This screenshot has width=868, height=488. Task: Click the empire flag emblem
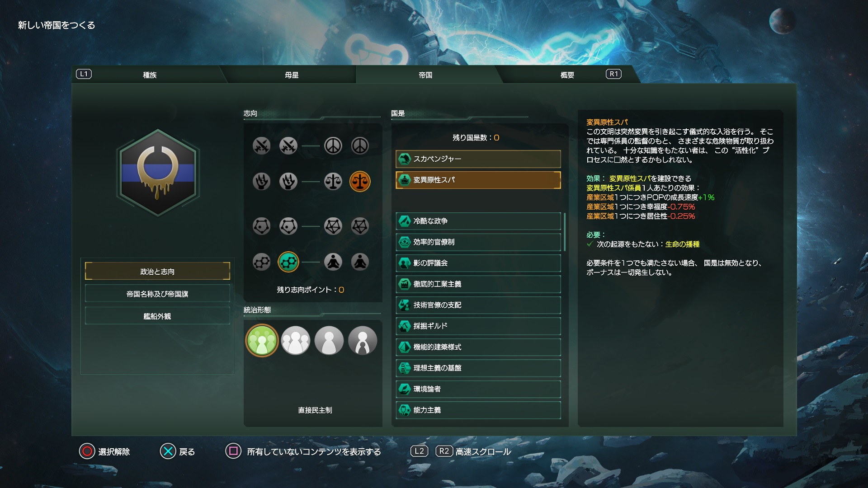coord(158,173)
